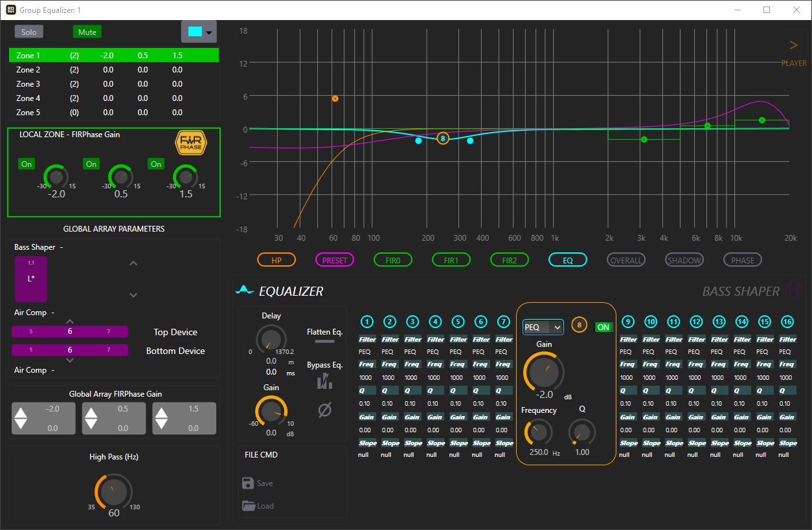Toggle first FIRPhase gain On button

click(x=27, y=164)
